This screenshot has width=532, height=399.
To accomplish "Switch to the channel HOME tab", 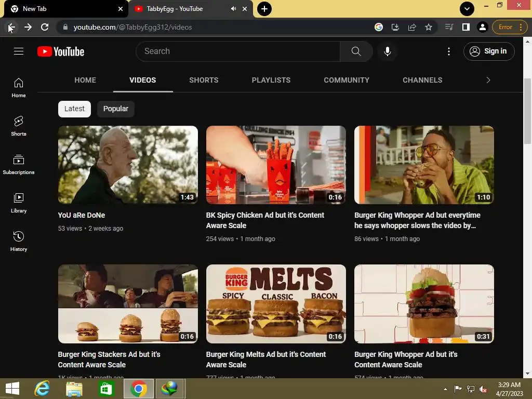I will (85, 80).
